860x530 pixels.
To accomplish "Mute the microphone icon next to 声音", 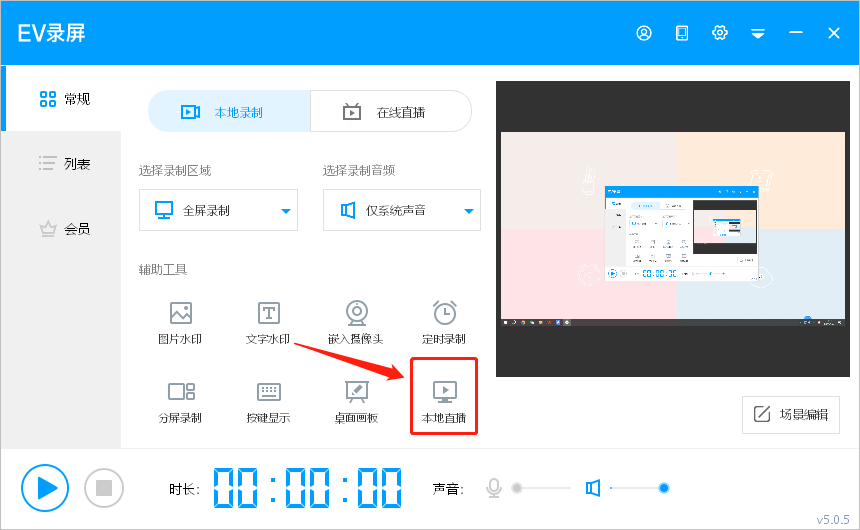I will click(493, 488).
